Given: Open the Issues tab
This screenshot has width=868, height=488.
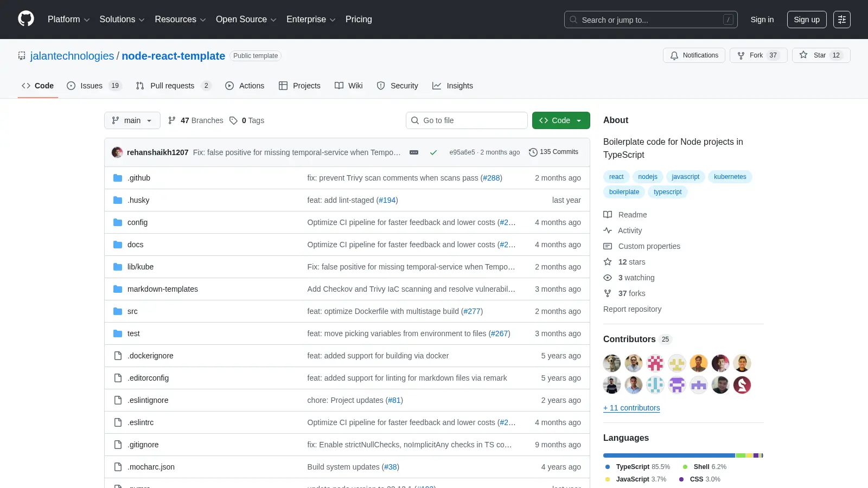Looking at the screenshot, I should [94, 86].
